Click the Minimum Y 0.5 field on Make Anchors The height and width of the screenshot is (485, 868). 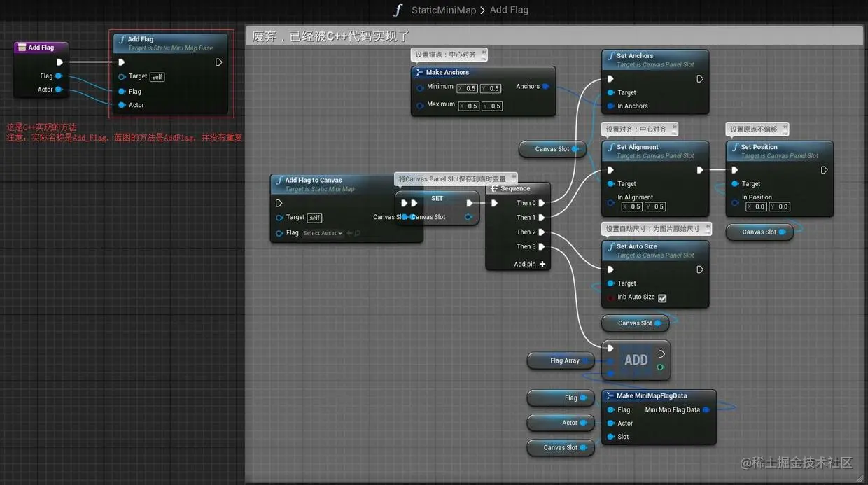491,88
